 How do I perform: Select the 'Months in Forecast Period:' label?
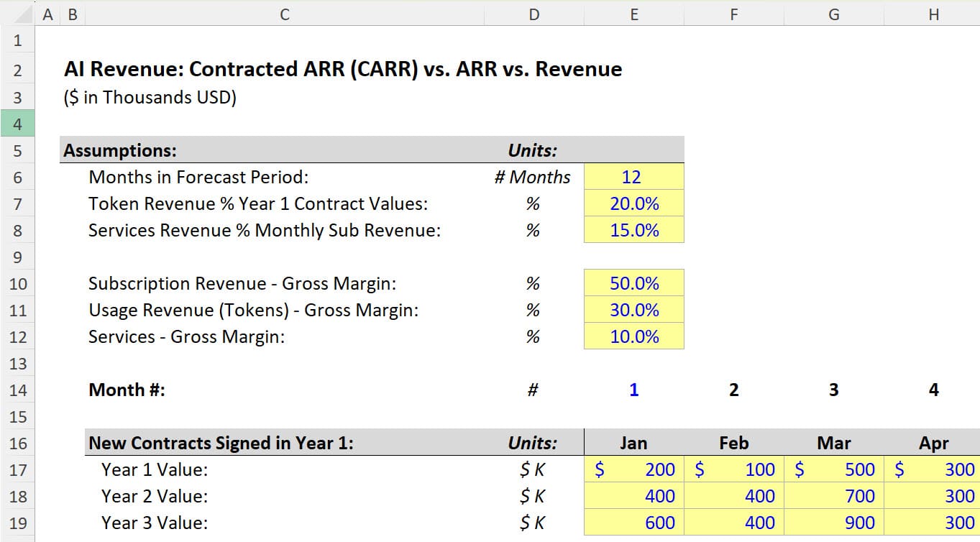click(x=198, y=177)
